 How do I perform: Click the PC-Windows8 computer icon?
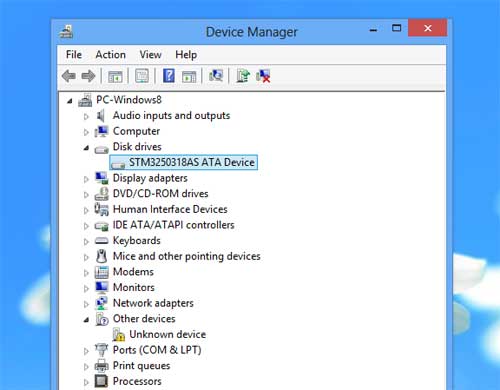click(x=85, y=100)
